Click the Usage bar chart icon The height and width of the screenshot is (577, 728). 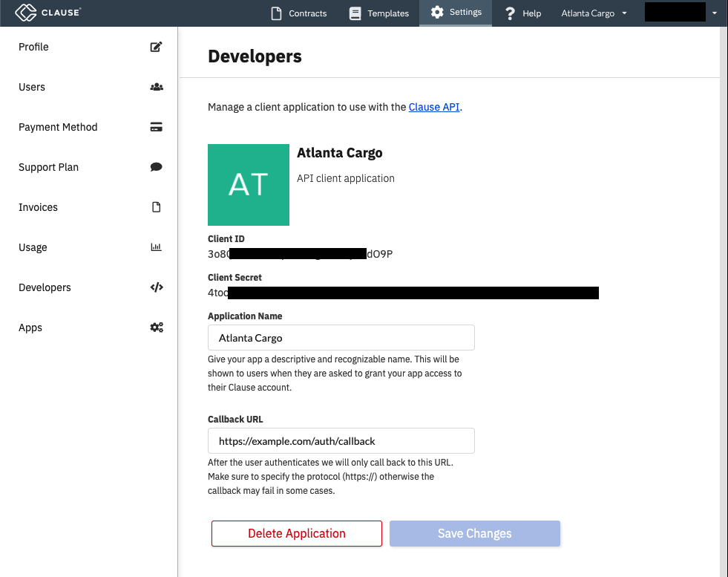[156, 247]
